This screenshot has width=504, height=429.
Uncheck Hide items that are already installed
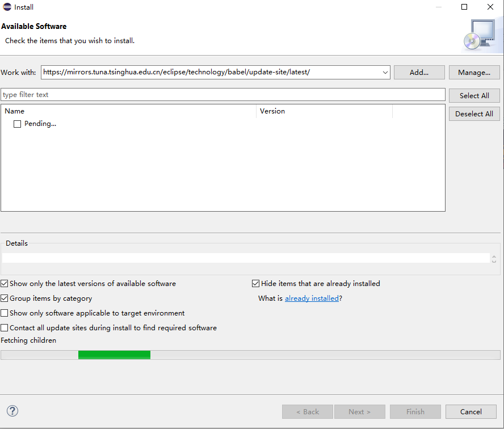[256, 284]
